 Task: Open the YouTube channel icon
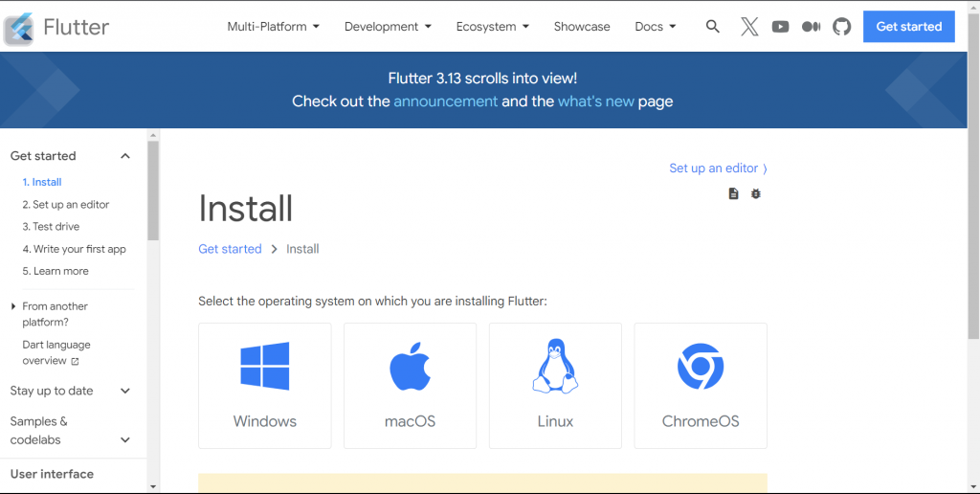click(780, 26)
